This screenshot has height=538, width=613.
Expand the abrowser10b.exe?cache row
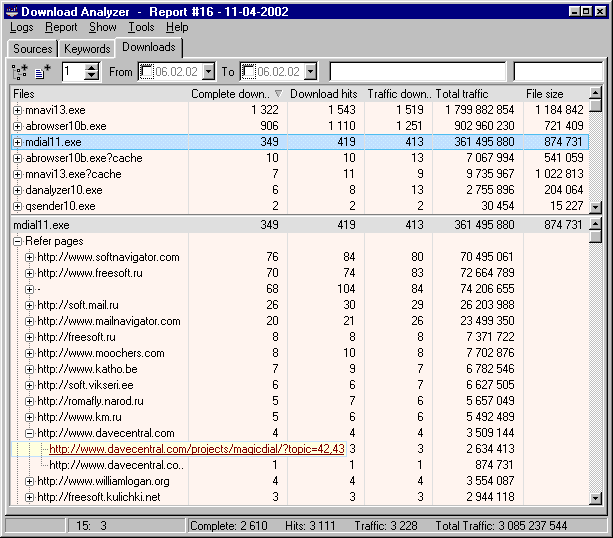17,158
